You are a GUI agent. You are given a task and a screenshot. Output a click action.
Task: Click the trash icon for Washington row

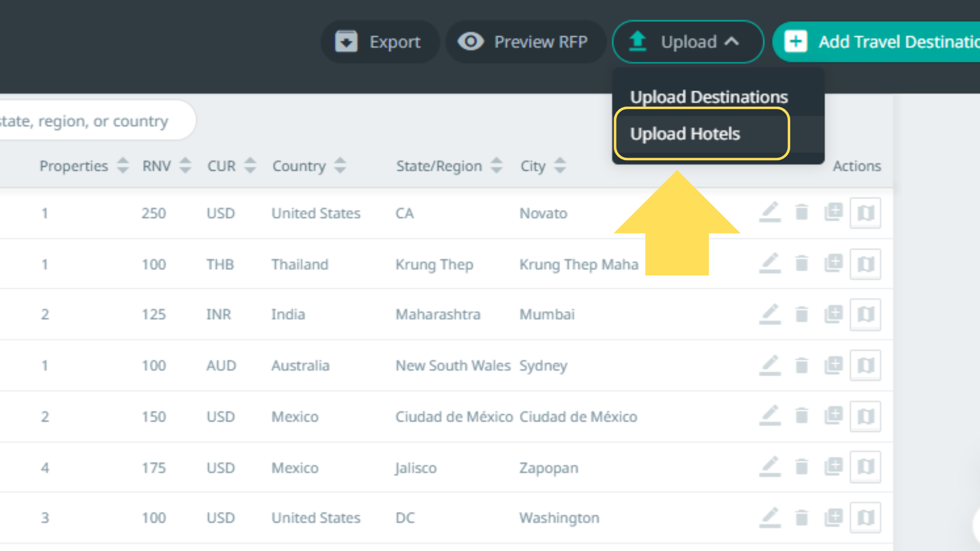(801, 518)
